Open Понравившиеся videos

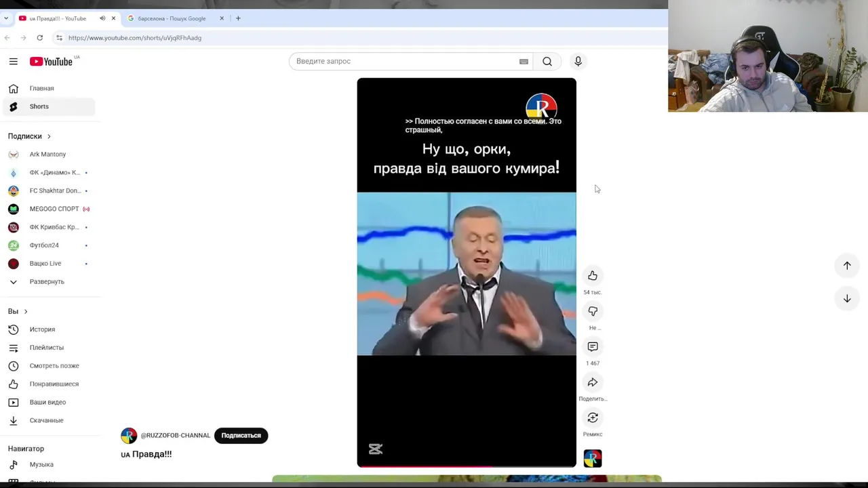point(49,384)
